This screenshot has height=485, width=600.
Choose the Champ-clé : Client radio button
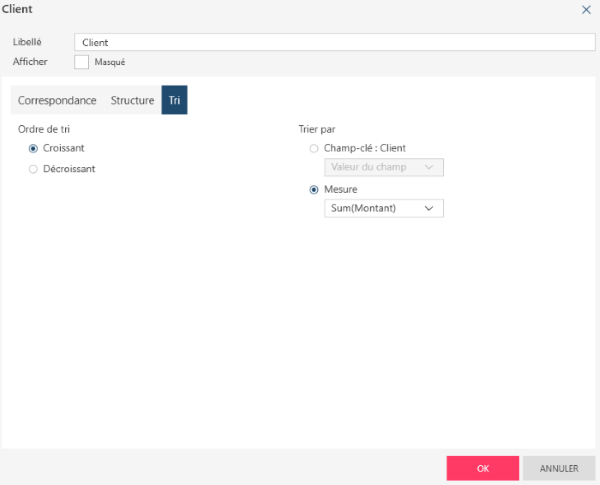315,148
